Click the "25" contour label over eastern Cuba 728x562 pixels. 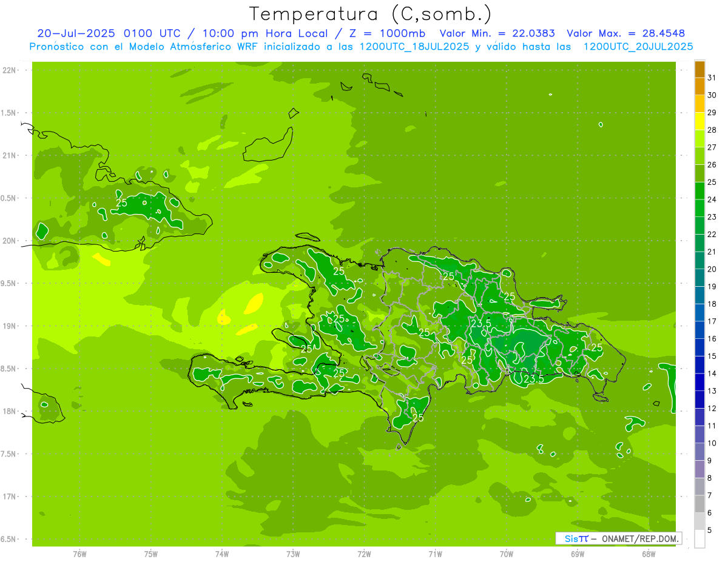point(121,202)
